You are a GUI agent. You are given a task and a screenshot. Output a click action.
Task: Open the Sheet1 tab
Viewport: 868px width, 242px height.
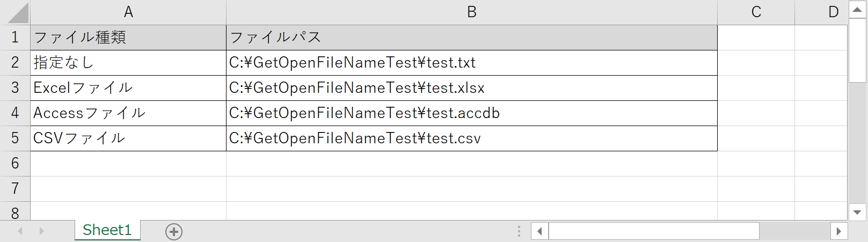point(107,230)
